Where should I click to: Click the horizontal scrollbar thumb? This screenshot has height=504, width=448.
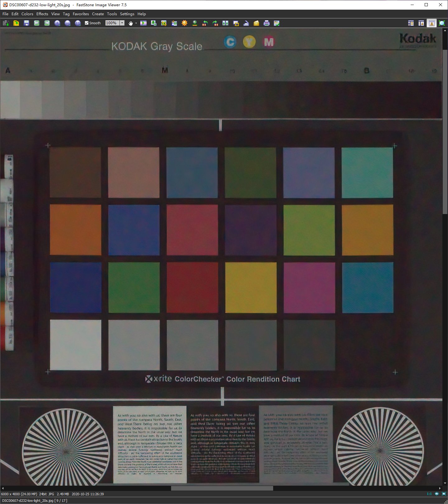222,488
